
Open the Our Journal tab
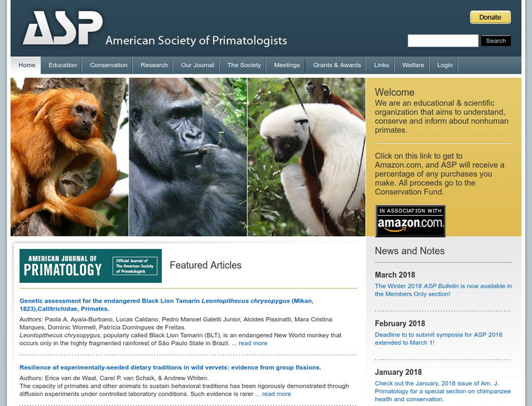coord(198,65)
